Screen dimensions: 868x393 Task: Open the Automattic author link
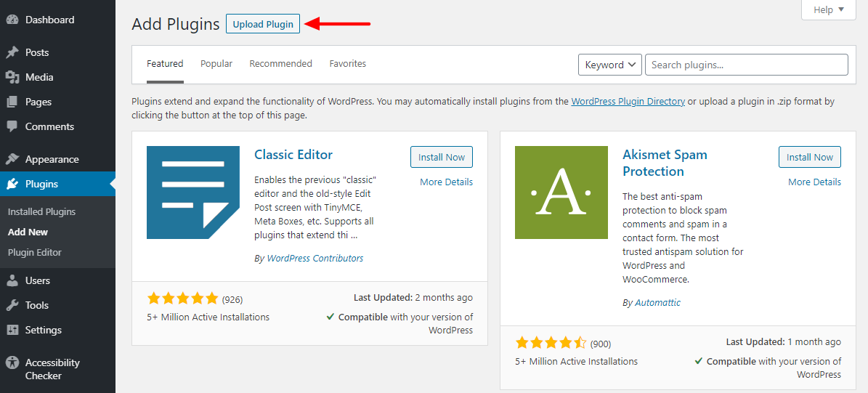[x=657, y=303]
